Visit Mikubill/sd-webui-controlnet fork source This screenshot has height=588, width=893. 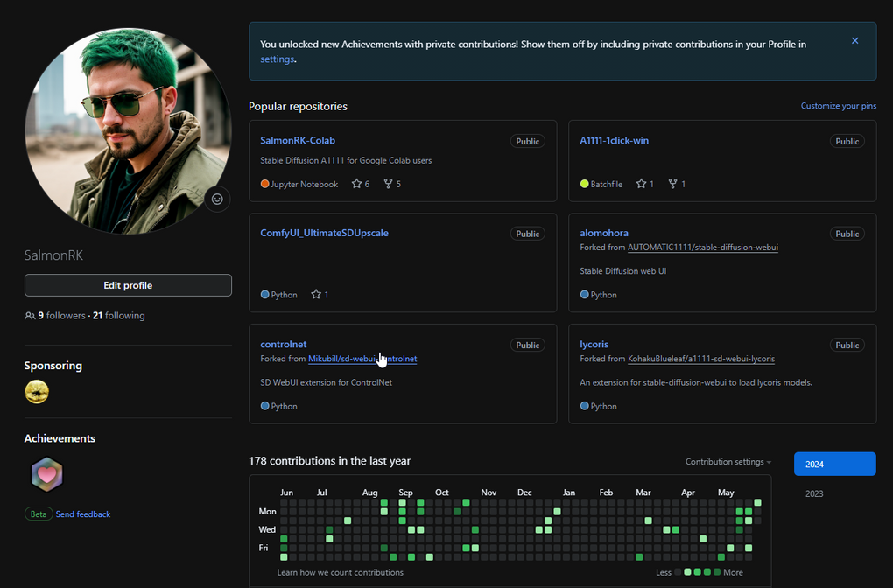pos(362,359)
